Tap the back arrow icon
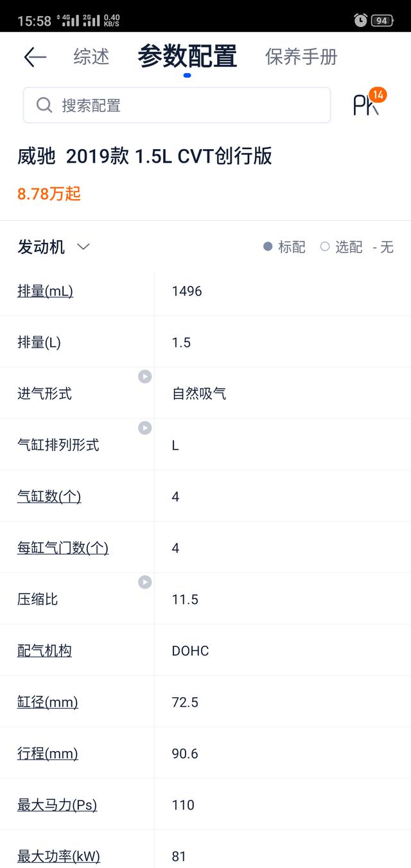The height and width of the screenshot is (868, 411). (35, 57)
